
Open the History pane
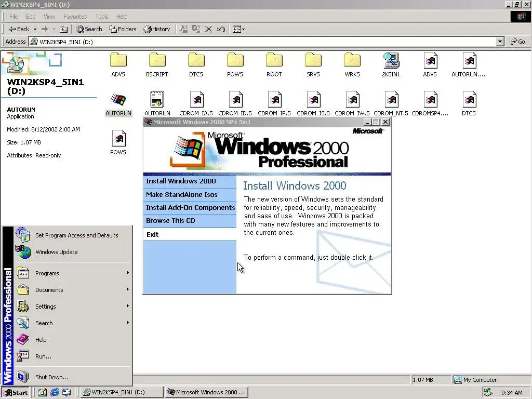pos(157,29)
